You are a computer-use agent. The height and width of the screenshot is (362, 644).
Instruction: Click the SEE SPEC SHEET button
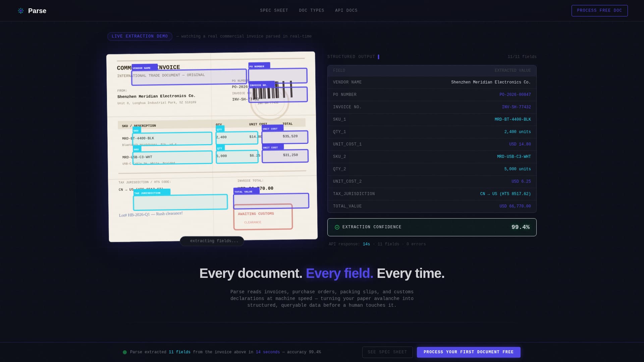pyautogui.click(x=387, y=352)
